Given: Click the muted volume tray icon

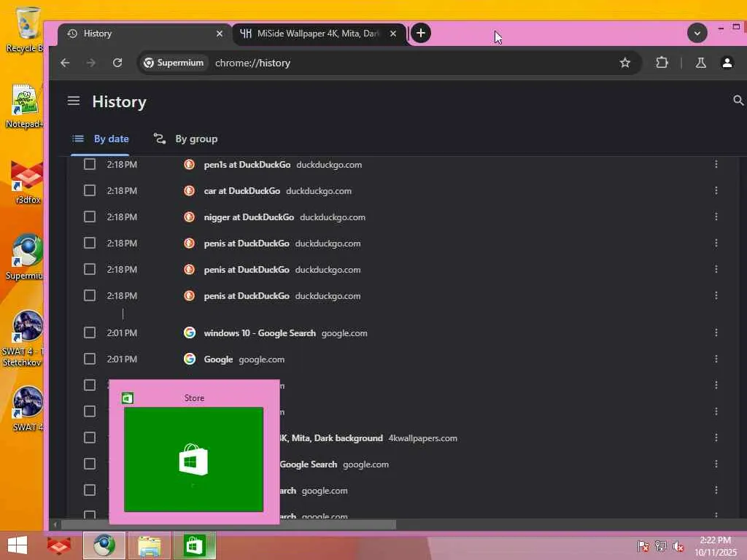Looking at the screenshot, I should (678, 545).
